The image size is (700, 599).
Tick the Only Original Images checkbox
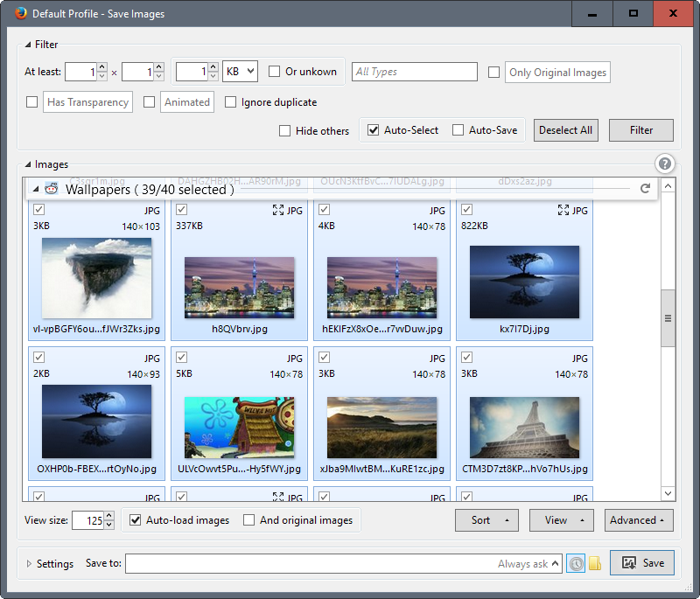[x=493, y=73]
